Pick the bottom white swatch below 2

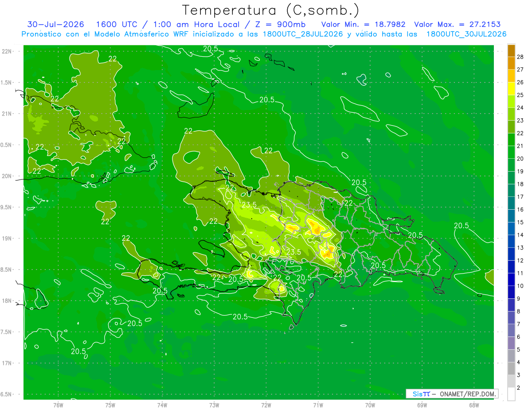511,394
